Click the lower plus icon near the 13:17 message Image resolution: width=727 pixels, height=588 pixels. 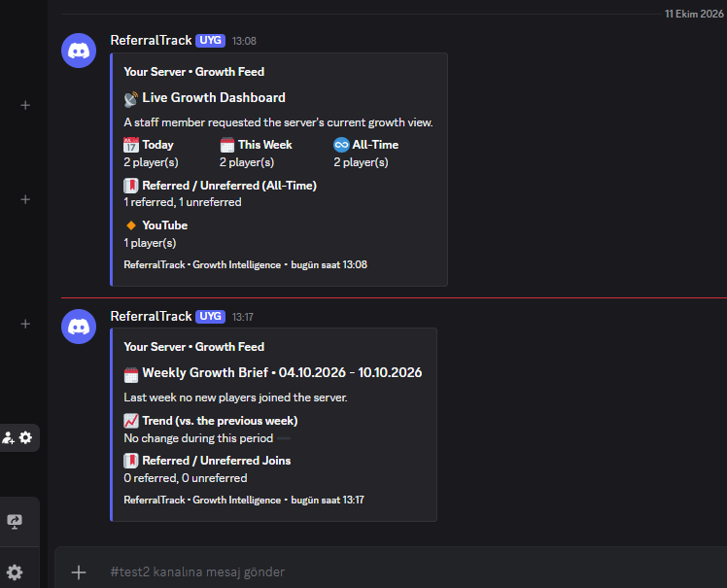pyautogui.click(x=25, y=324)
